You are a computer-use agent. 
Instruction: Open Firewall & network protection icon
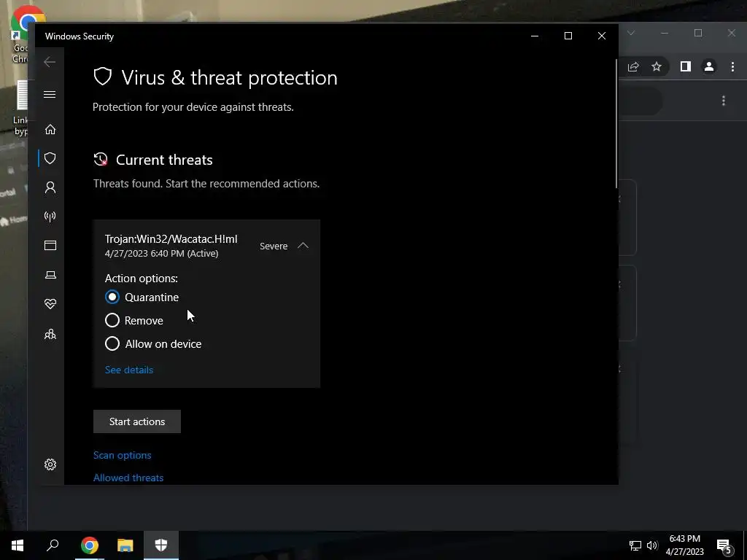click(50, 217)
